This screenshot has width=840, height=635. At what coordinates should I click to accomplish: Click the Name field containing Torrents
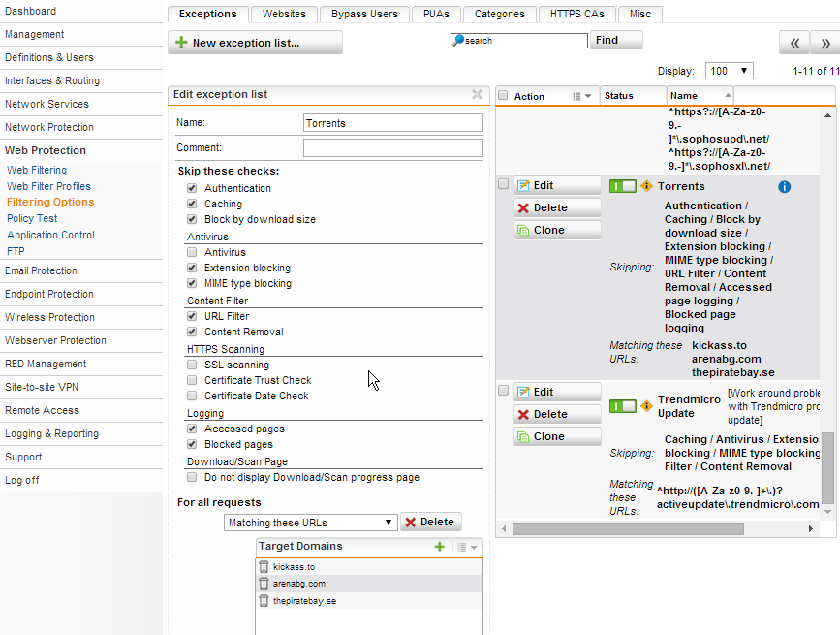tap(392, 123)
